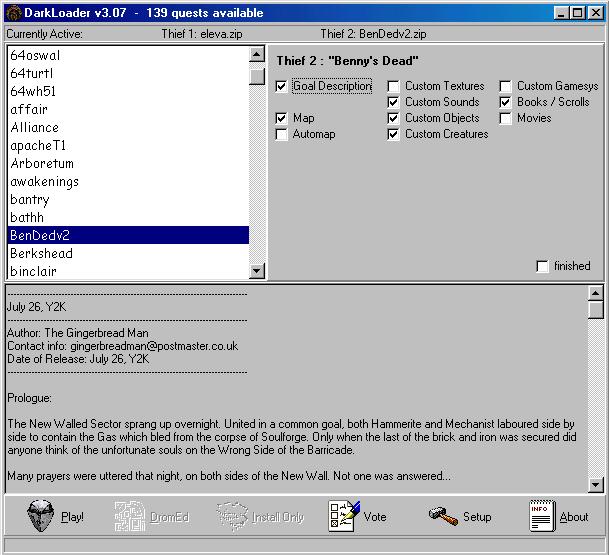Close the DarkLoader window
The image size is (609, 555).
pos(595,13)
